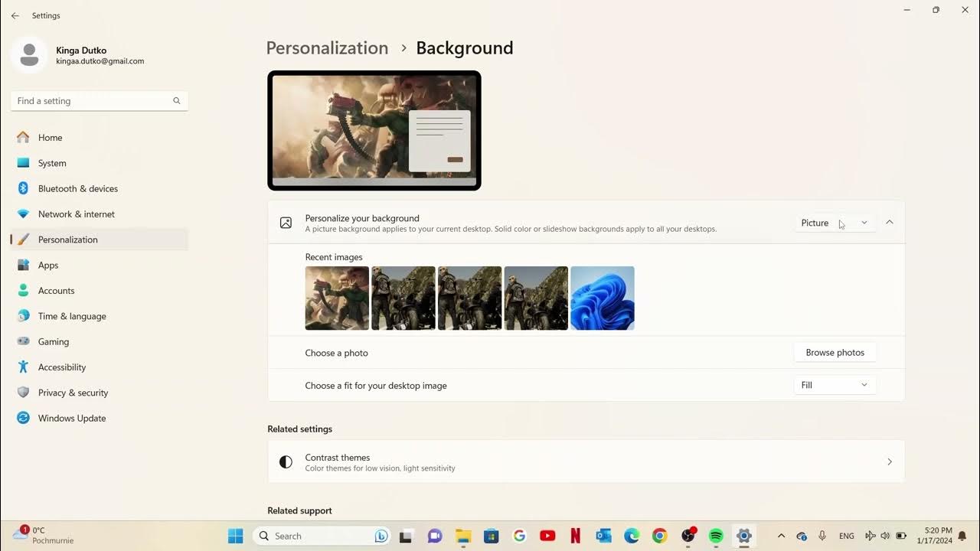This screenshot has width=980, height=551.
Task: Expand hidden icons chevron in system tray
Action: 781,536
